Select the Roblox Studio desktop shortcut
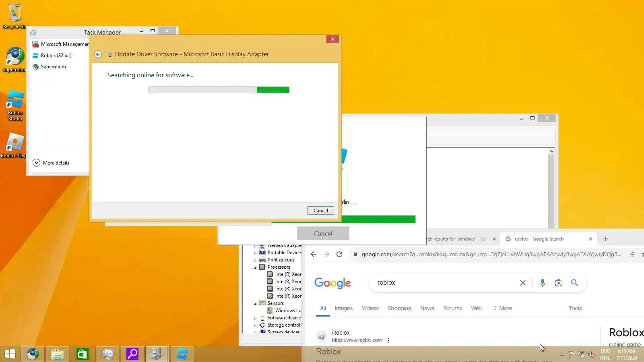This screenshot has width=644, height=362. (x=15, y=105)
